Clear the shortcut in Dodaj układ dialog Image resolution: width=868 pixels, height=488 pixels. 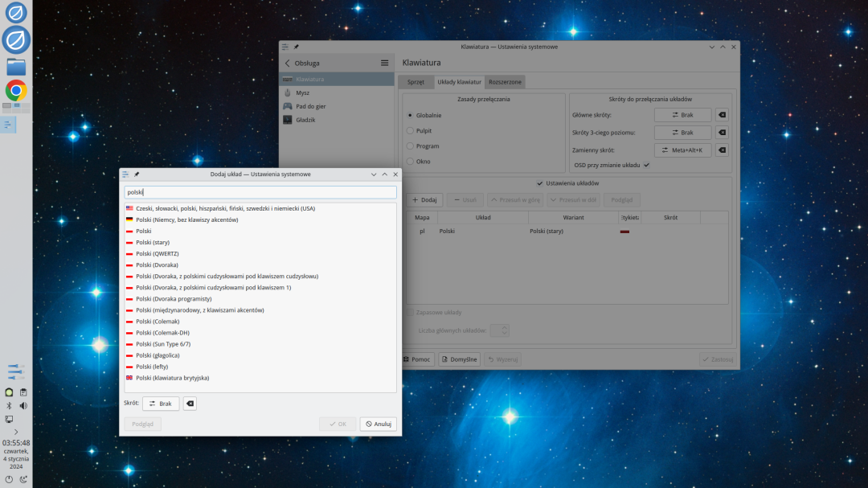[190, 404]
